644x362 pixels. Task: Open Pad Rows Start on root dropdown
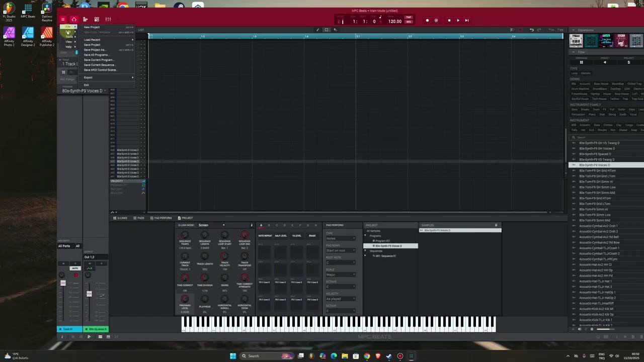click(x=341, y=250)
